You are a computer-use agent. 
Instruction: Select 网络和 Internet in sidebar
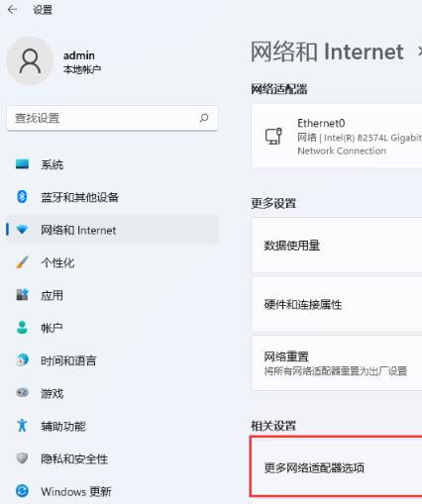click(x=112, y=230)
